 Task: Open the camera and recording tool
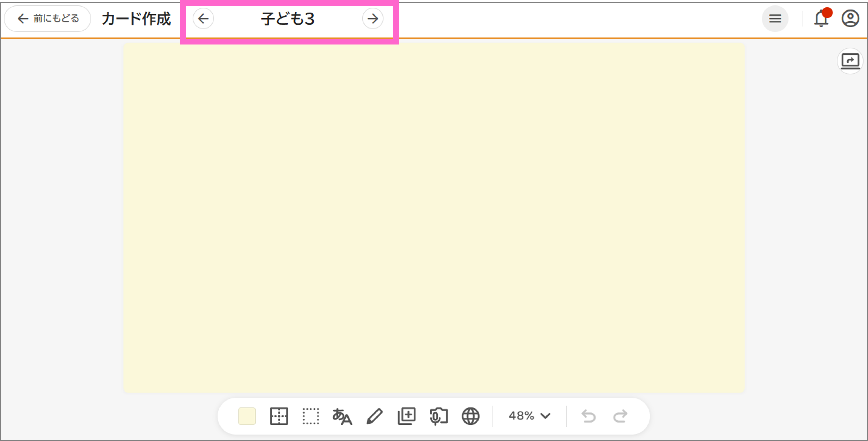pos(439,416)
